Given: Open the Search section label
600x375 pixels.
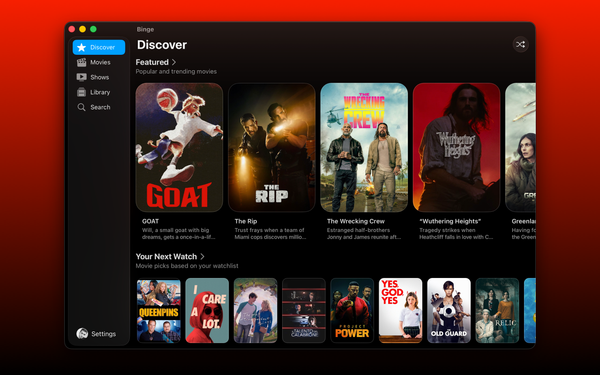Looking at the screenshot, I should [x=100, y=107].
